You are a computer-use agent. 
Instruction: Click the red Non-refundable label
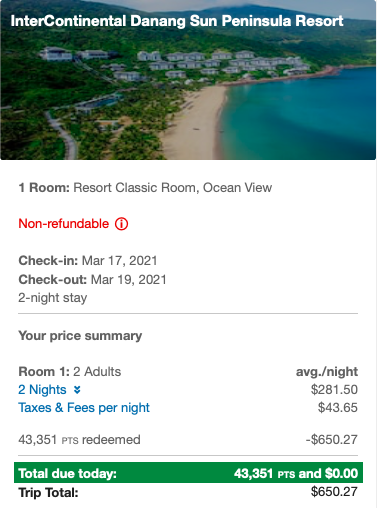[x=64, y=224]
